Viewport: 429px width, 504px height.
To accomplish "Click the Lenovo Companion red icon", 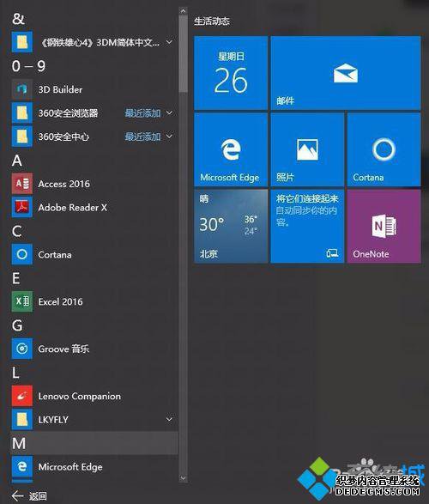I will 21,396.
